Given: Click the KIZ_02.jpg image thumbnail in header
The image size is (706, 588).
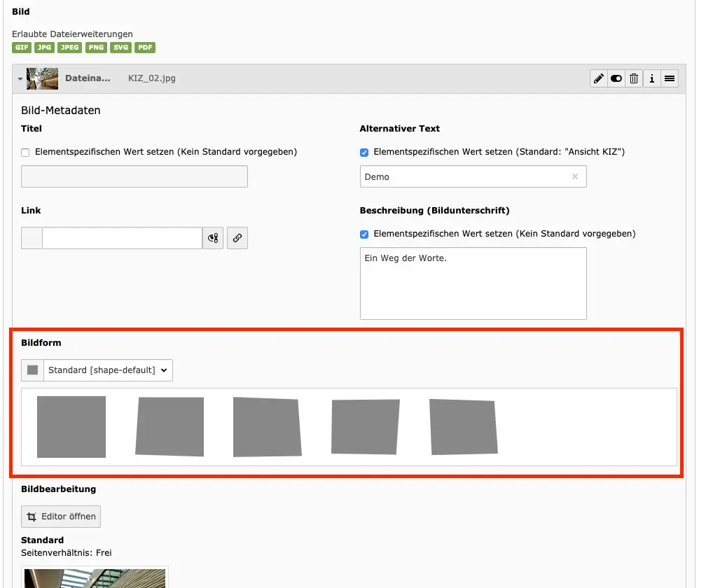Looking at the screenshot, I should coord(42,79).
